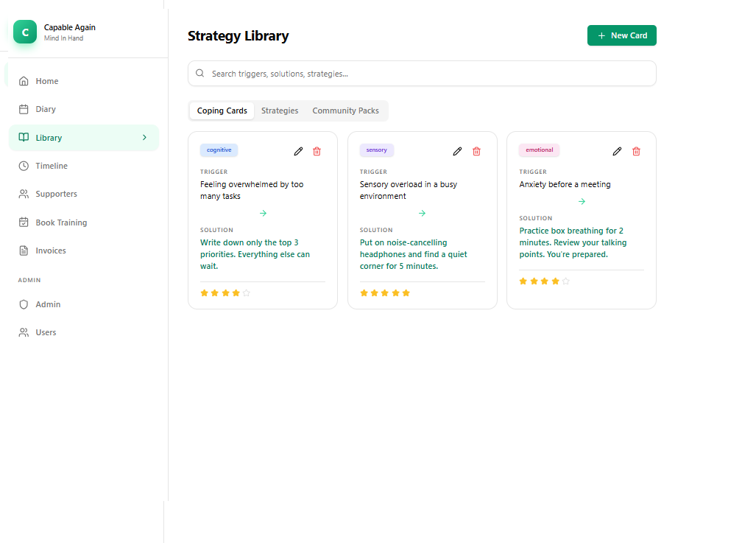Click the cognitive category badge
Viewport: 756px width, 543px height.
(x=219, y=150)
